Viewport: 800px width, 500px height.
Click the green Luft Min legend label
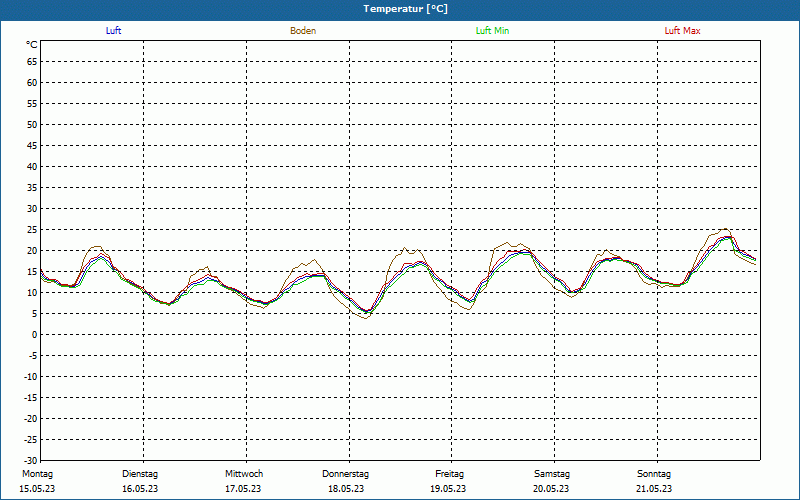(492, 31)
